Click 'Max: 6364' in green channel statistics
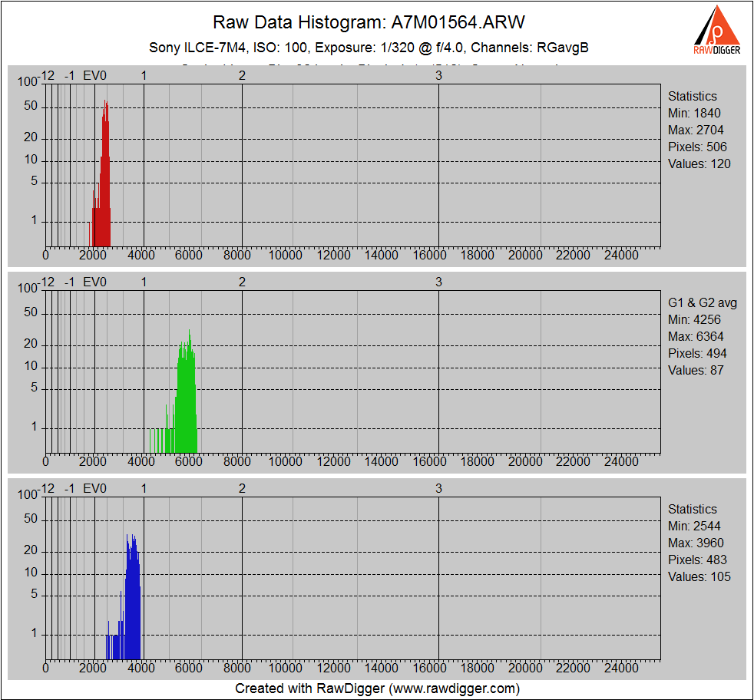The width and height of the screenshot is (754, 700). pos(696,336)
